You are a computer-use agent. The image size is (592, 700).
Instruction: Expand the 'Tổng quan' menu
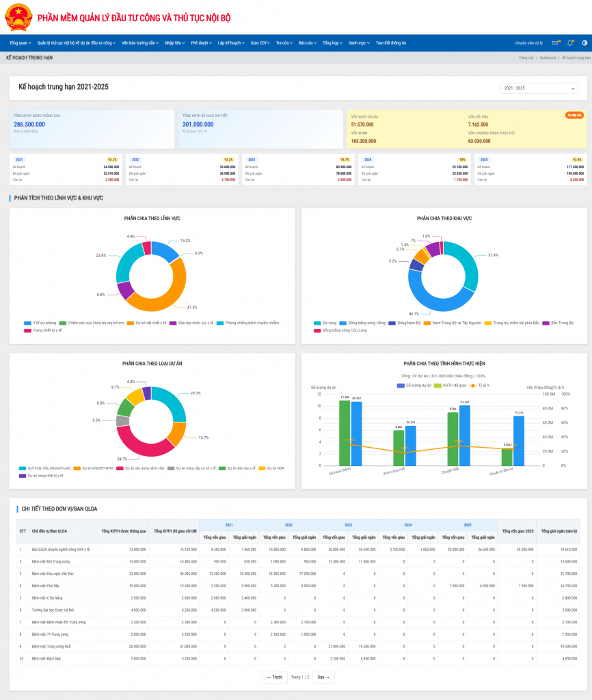pos(20,43)
